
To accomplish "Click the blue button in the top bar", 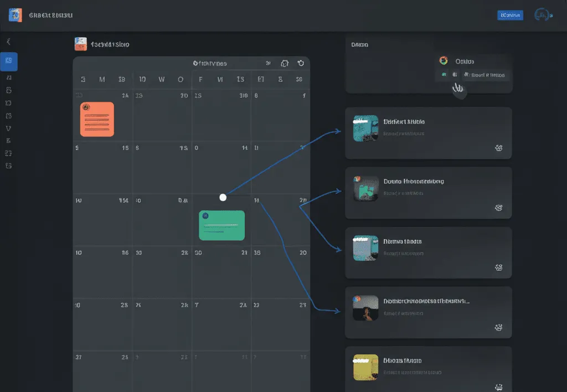I will coord(510,16).
